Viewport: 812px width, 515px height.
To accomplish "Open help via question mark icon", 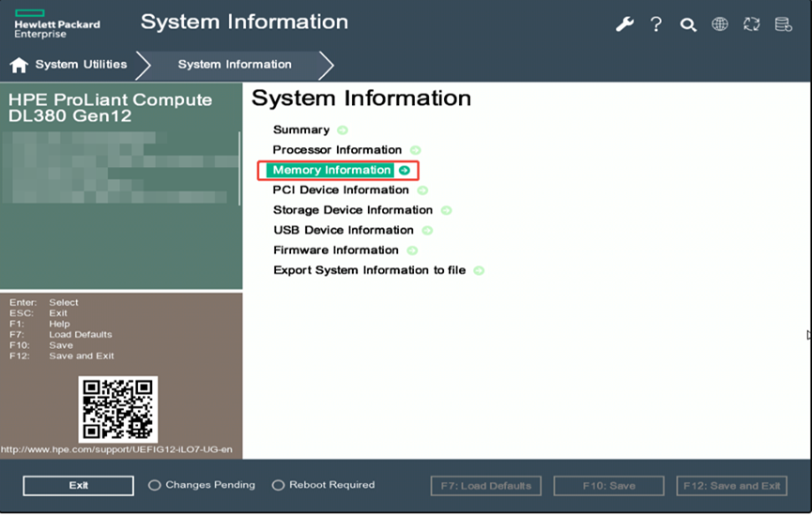I will (656, 24).
